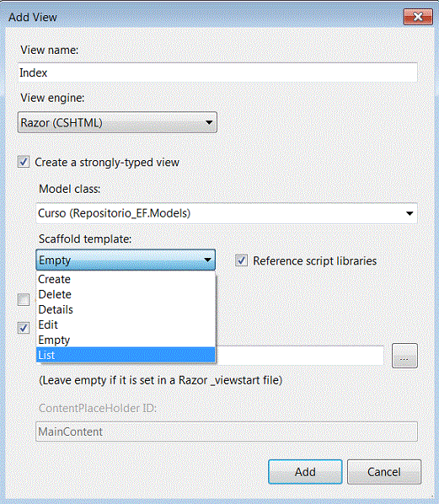This screenshot has height=504, width=439.
Task: Check the unchecked partial view checkbox
Action: pos(24,299)
